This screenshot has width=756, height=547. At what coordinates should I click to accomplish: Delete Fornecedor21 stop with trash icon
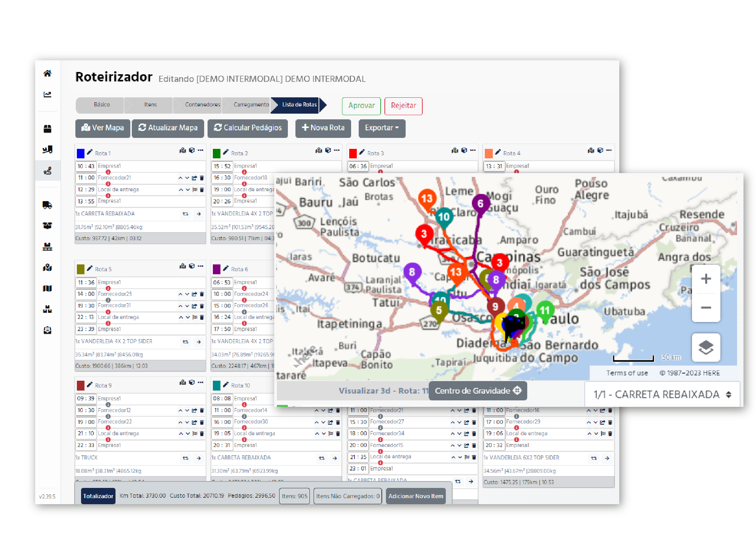click(202, 178)
